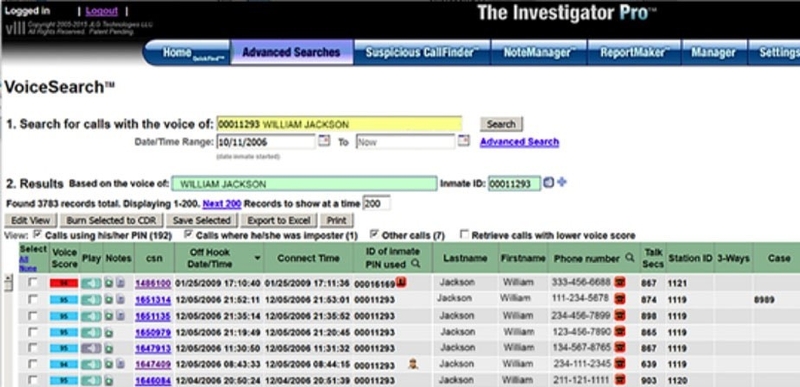Click the Print button

(336, 220)
